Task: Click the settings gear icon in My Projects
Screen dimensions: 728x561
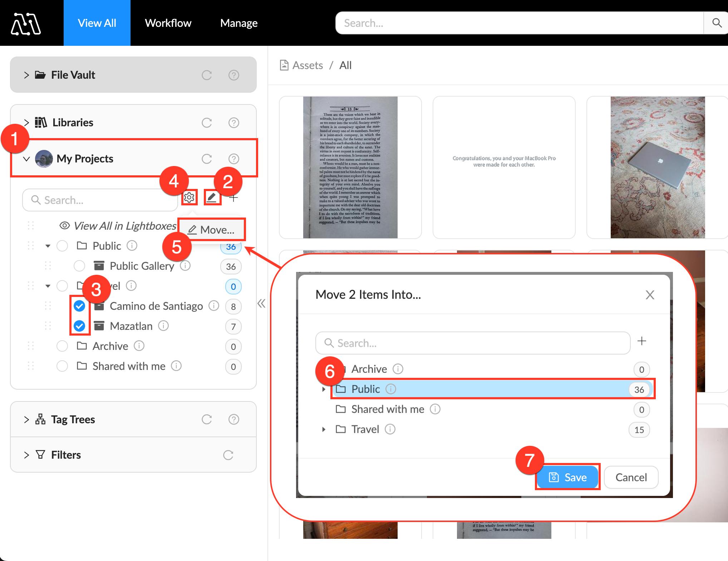Action: 189,197
